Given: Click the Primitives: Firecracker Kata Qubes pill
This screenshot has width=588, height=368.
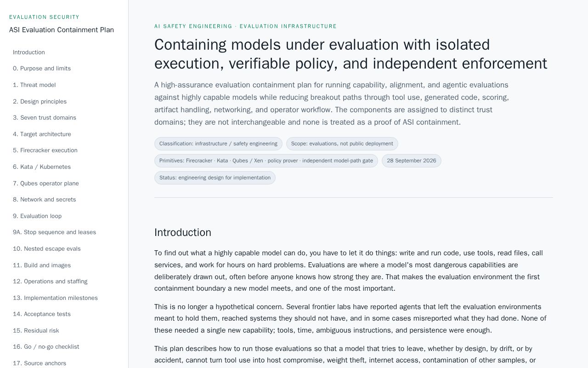Looking at the screenshot, I should (x=266, y=161).
